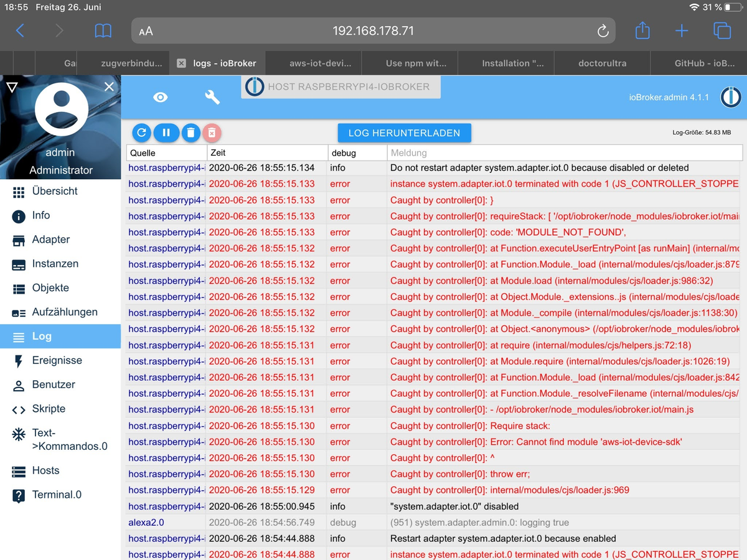Open Adapter in sidebar
747x560 pixels.
[60, 240]
